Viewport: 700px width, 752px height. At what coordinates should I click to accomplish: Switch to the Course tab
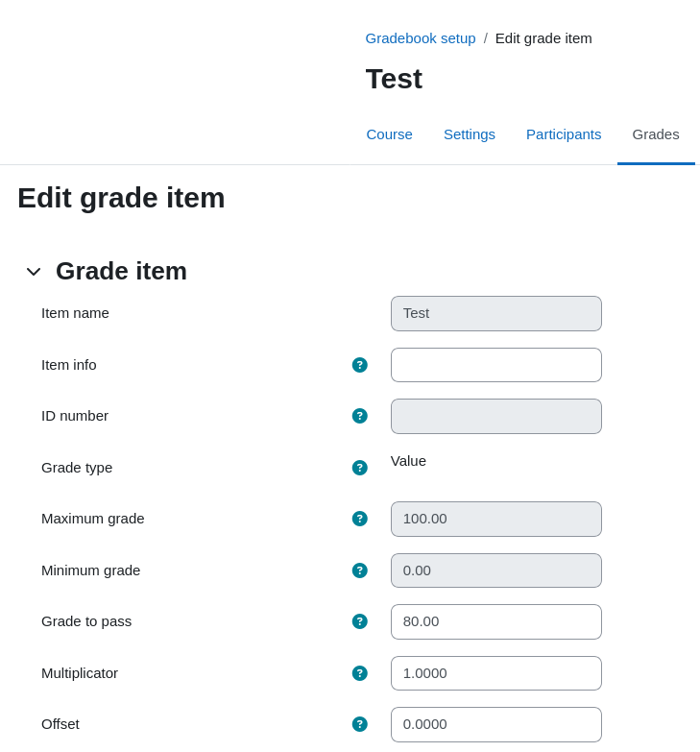point(389,134)
